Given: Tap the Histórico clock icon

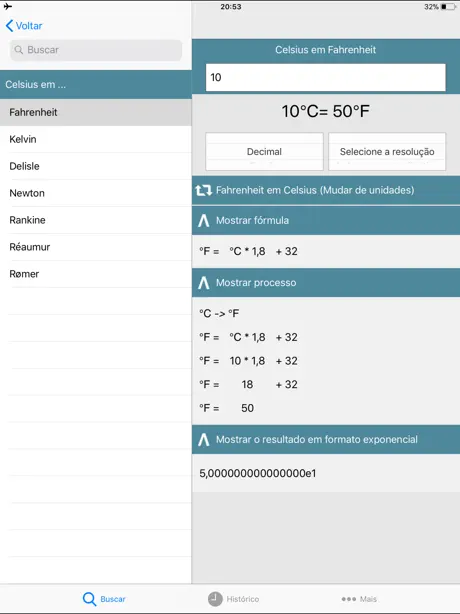Looking at the screenshot, I should tap(215, 599).
